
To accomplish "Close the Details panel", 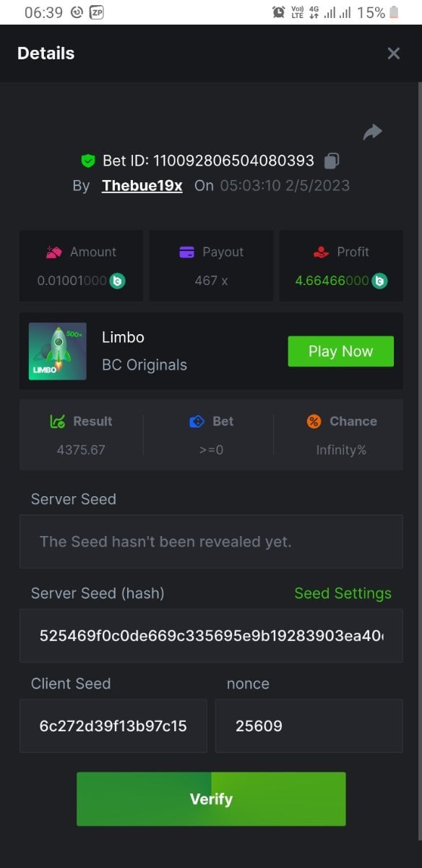I will (393, 54).
